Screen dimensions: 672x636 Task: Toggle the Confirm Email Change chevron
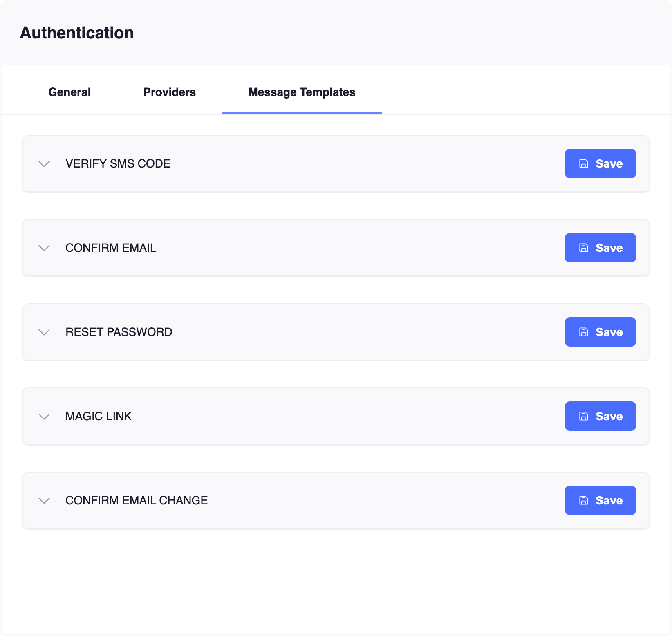click(44, 501)
